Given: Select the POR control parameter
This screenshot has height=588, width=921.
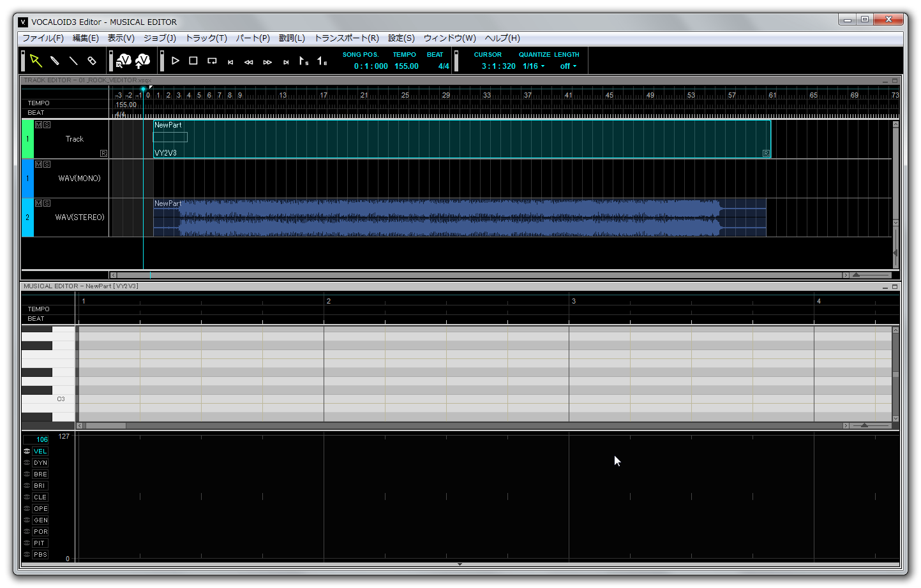Looking at the screenshot, I should pyautogui.click(x=40, y=531).
